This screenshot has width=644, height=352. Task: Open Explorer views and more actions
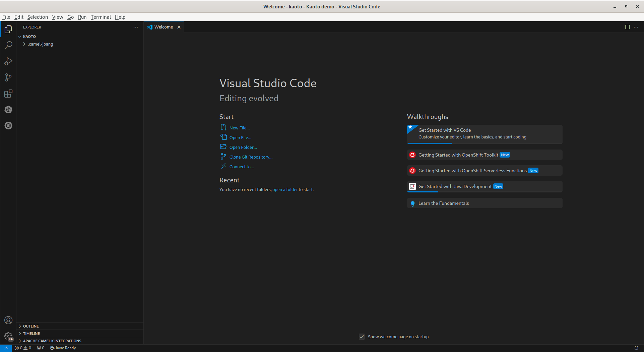[x=136, y=27]
